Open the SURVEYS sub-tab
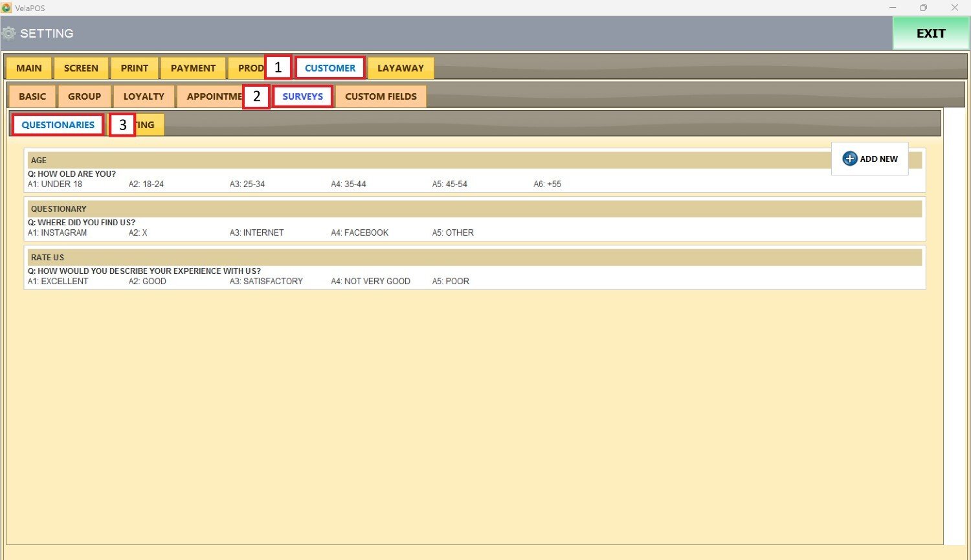 tap(302, 96)
